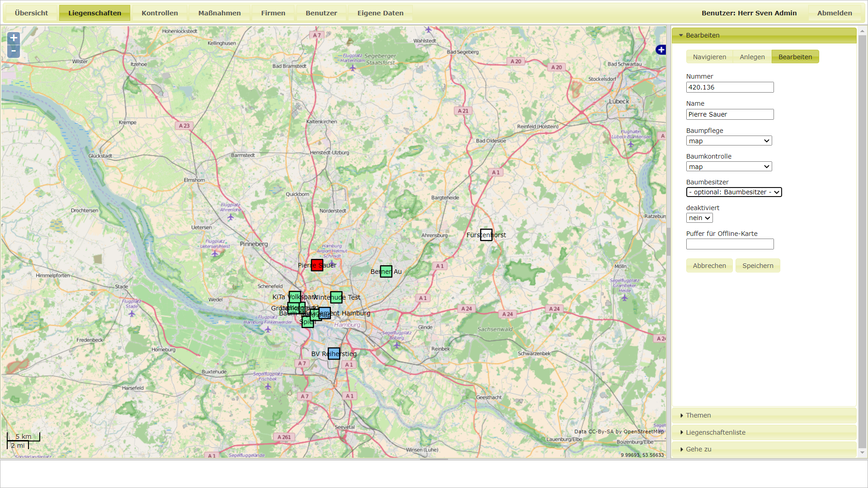
Task: Zoom out on the map
Action: pos(13,51)
